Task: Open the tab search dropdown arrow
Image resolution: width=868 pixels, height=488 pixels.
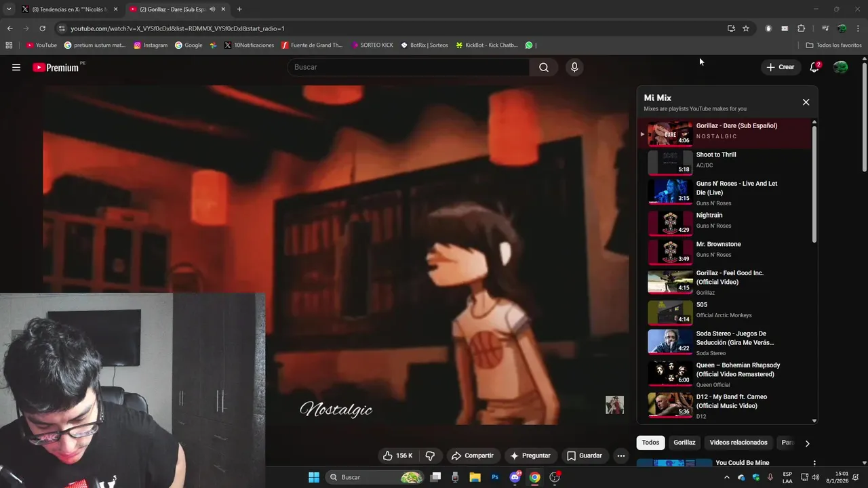Action: (x=8, y=9)
